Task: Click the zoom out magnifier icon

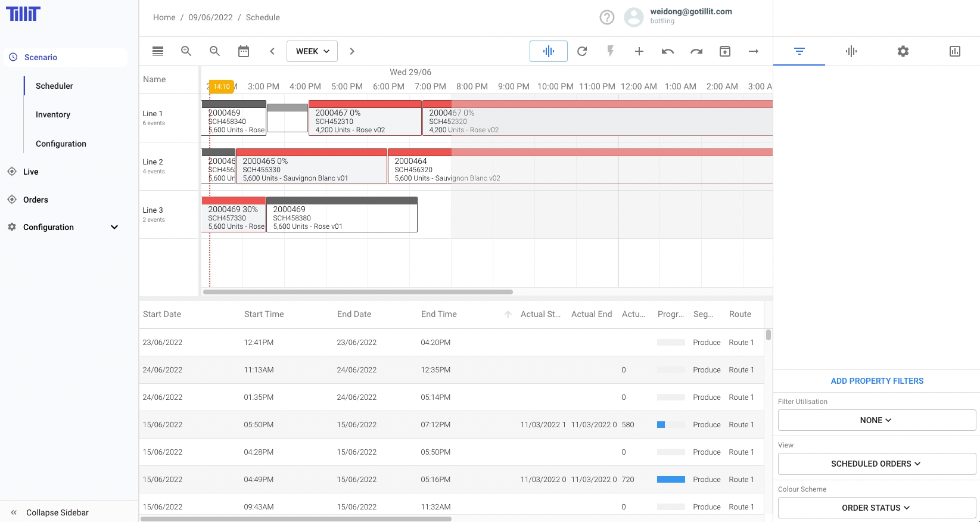Action: 214,51
